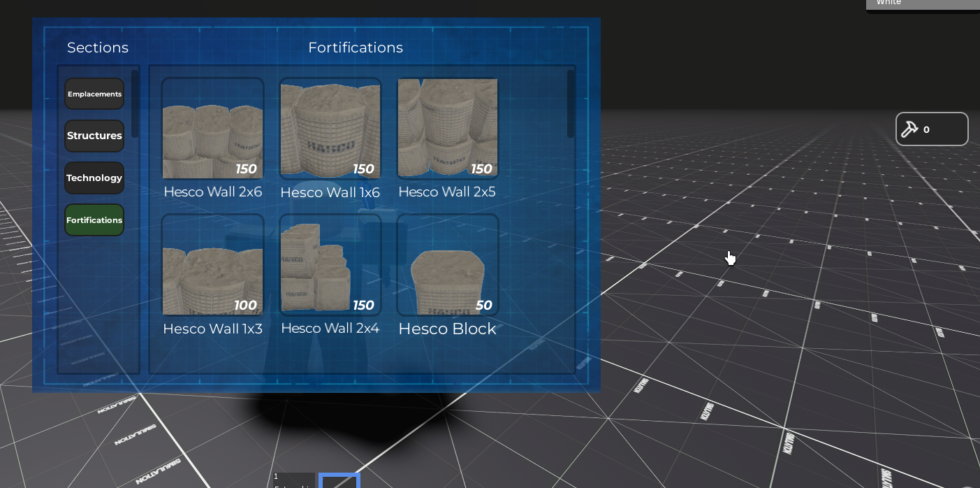Click the Hesco Block label
The width and height of the screenshot is (980, 488).
point(447,329)
